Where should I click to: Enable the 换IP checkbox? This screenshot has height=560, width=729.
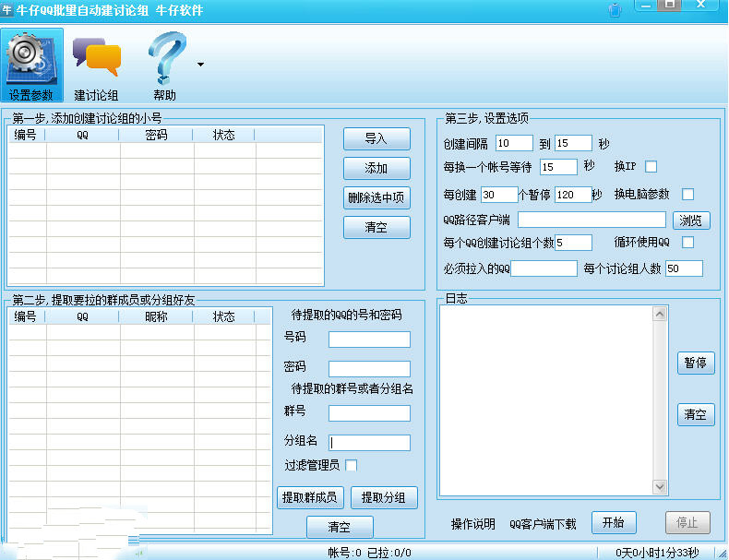click(x=651, y=167)
